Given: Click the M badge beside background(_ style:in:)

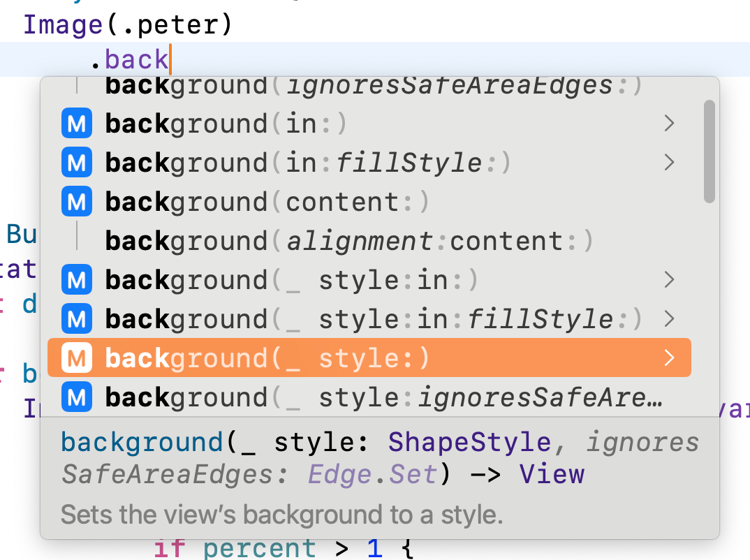Looking at the screenshot, I should coord(76,279).
